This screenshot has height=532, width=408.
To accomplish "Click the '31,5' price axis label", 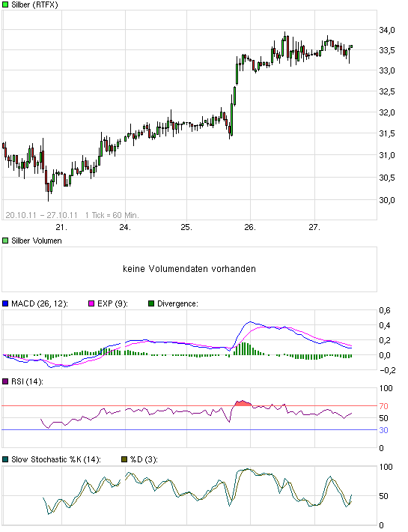I will [x=387, y=133].
